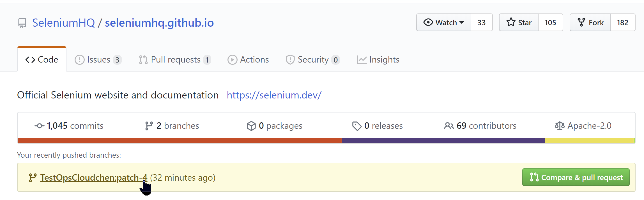Screen dimensions: 644x200
Task: Click the red segment of language bar
Action: [x=180, y=141]
